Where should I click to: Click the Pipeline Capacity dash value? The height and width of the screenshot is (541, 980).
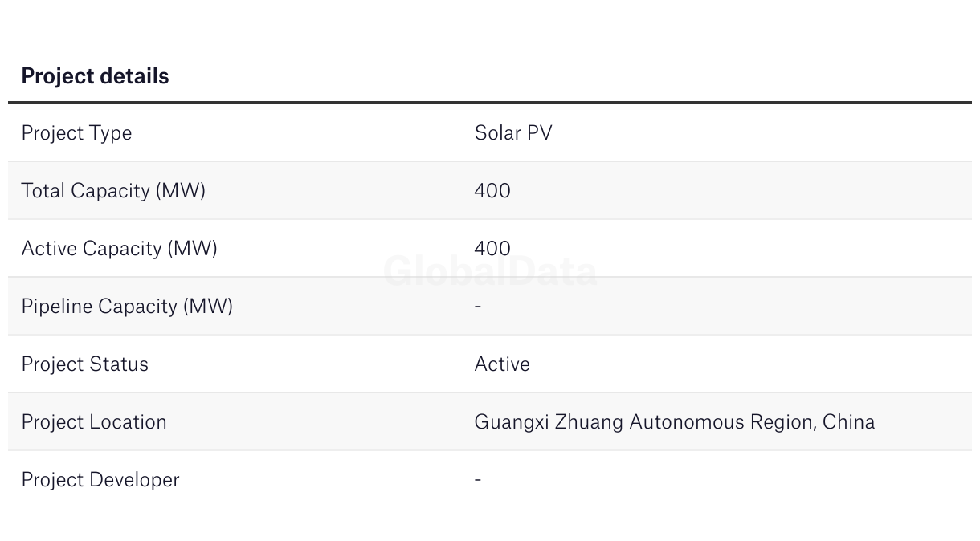click(478, 306)
